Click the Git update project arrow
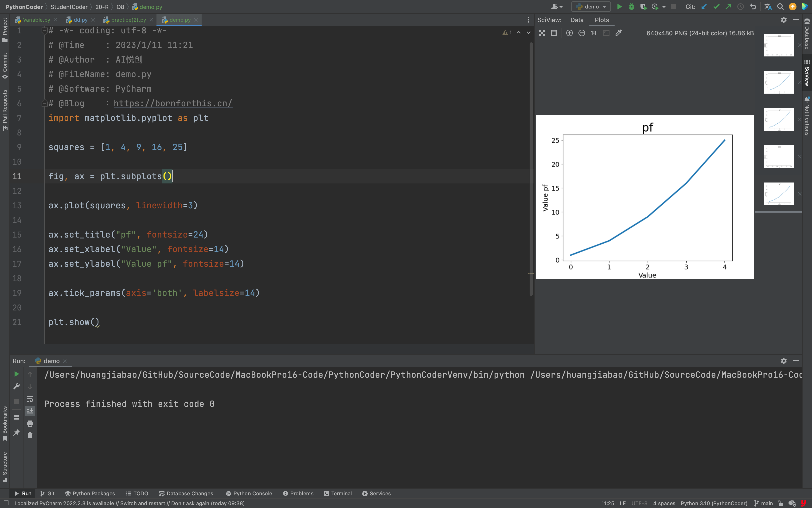This screenshot has height=508, width=812. pyautogui.click(x=704, y=7)
